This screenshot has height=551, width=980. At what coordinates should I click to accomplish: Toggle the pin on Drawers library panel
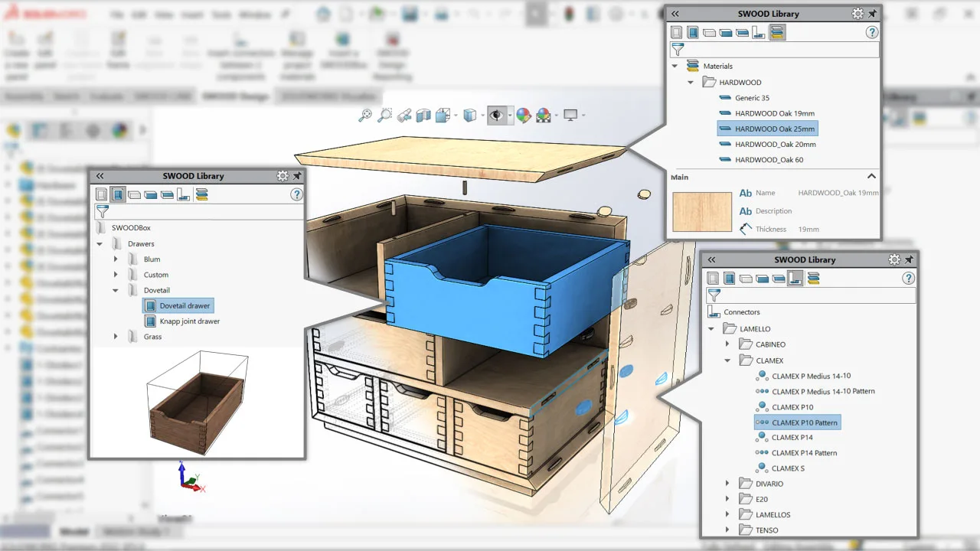click(297, 176)
